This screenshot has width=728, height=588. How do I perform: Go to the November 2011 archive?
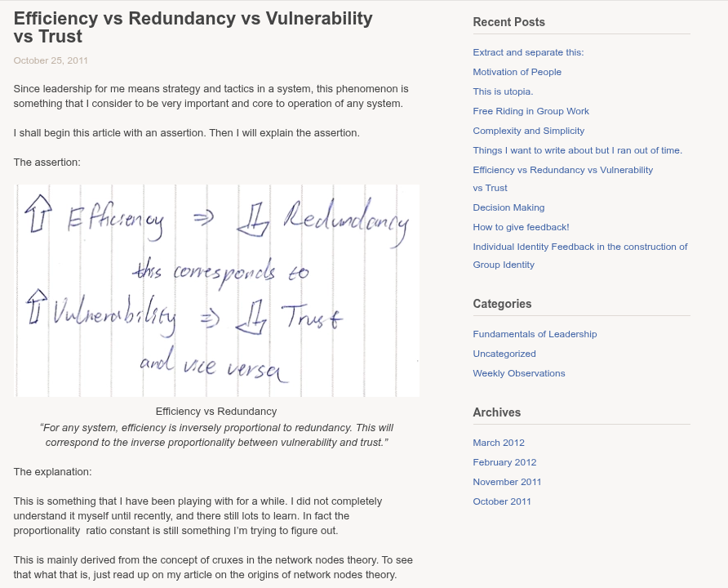[x=507, y=482]
